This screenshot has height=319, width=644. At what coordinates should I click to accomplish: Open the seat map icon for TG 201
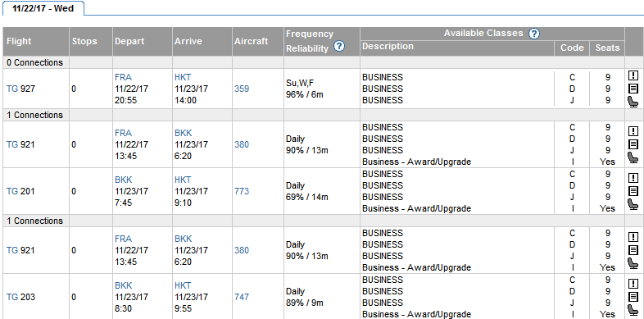[633, 204]
